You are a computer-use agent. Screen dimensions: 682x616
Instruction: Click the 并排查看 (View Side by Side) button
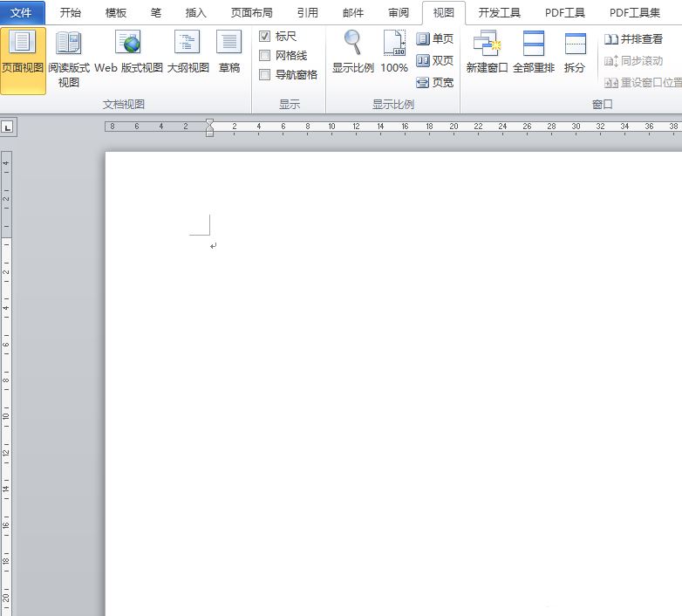point(634,39)
